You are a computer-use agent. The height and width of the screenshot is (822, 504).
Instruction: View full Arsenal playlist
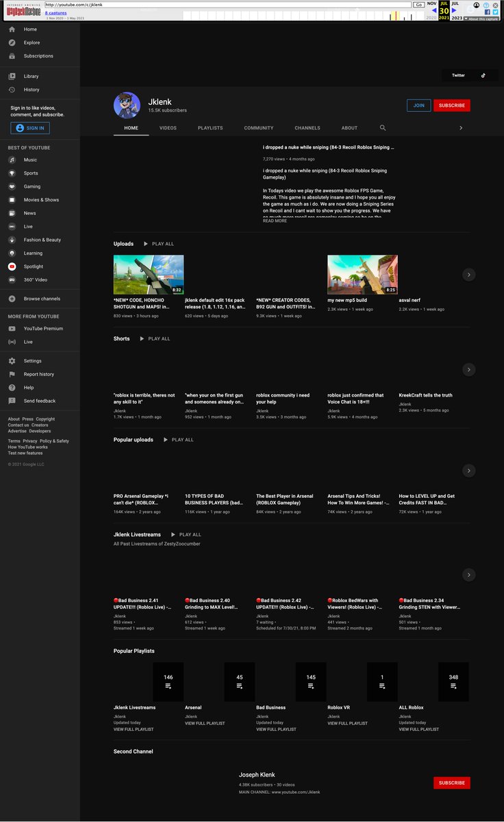[x=205, y=723]
